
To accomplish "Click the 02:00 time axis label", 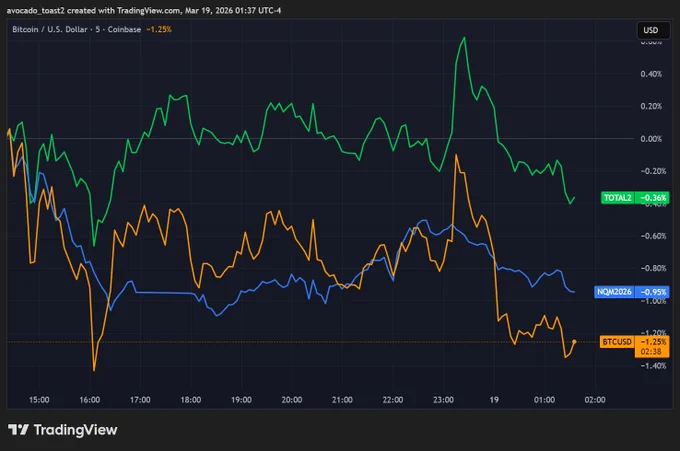I will 595,399.
